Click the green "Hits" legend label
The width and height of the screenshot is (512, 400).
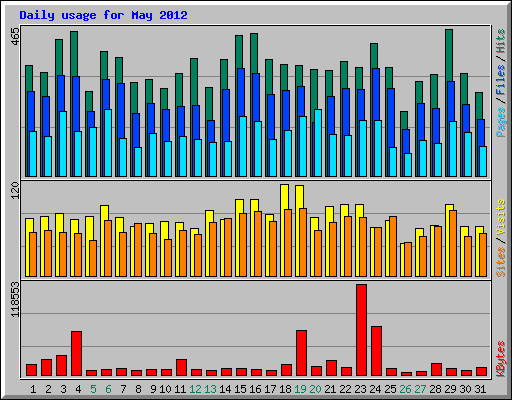pyautogui.click(x=501, y=41)
